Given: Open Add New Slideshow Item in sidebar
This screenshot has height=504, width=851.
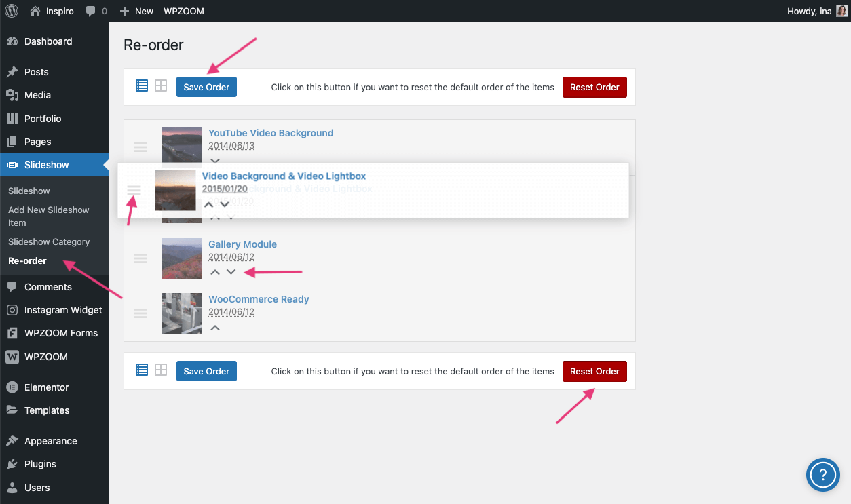Looking at the screenshot, I should [x=48, y=216].
